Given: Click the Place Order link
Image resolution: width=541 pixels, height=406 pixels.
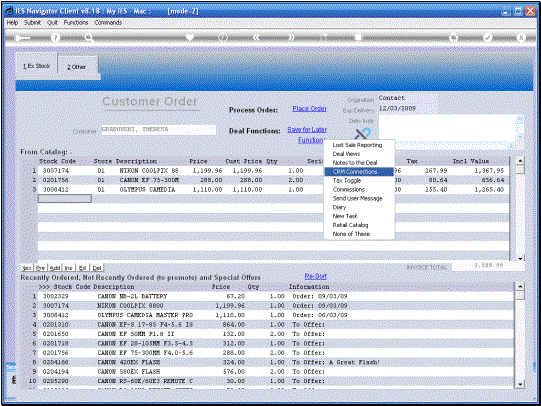Looking at the screenshot, I should coord(309,109).
